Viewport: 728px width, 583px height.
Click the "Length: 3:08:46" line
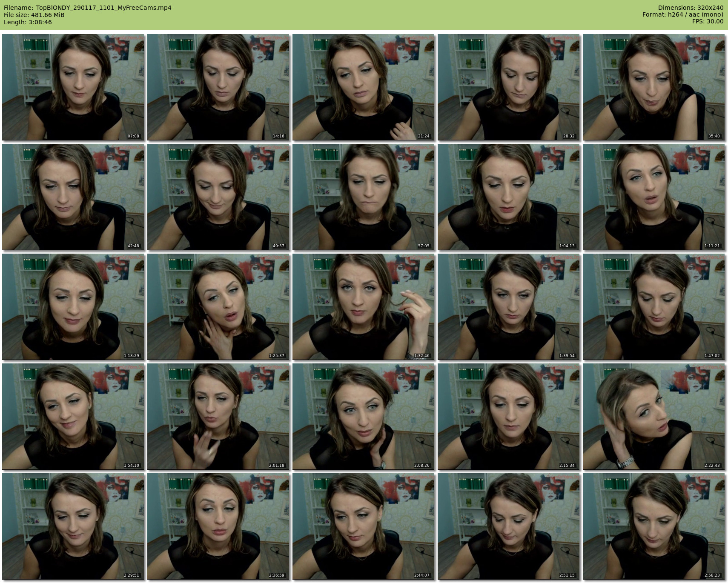[x=28, y=22]
